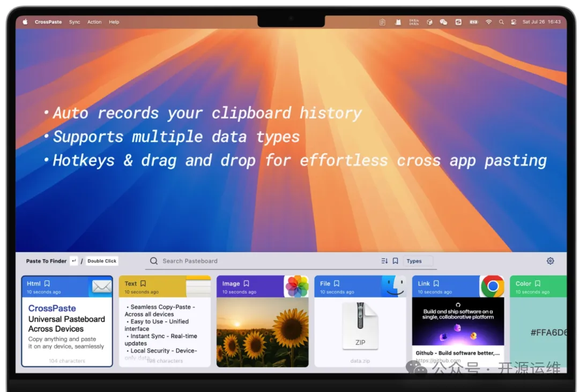
Task: Select the sunflower image thumbnail
Action: (x=262, y=332)
